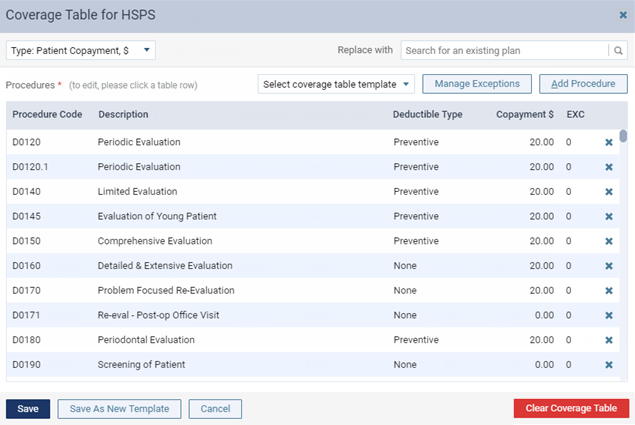Open the Type: Patient Copayment dropdown
635x425 pixels.
[81, 50]
